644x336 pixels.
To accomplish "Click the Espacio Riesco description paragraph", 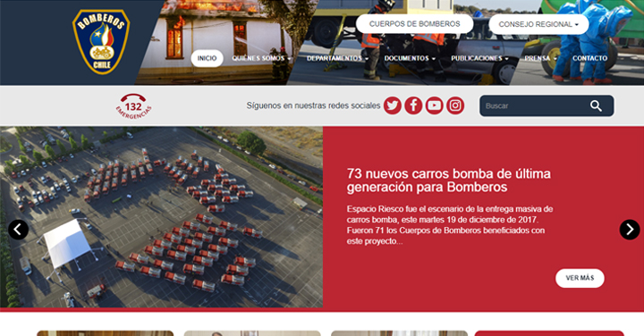I will [x=450, y=225].
